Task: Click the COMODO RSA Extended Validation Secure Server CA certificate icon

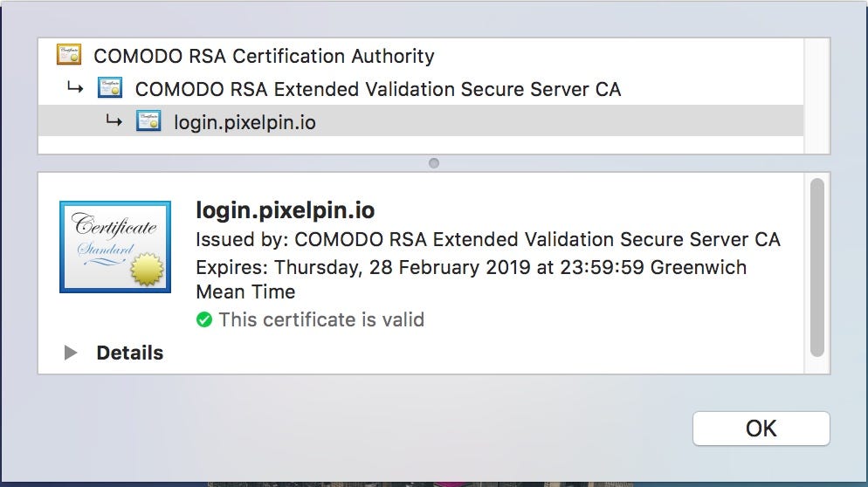Action: coord(110,88)
